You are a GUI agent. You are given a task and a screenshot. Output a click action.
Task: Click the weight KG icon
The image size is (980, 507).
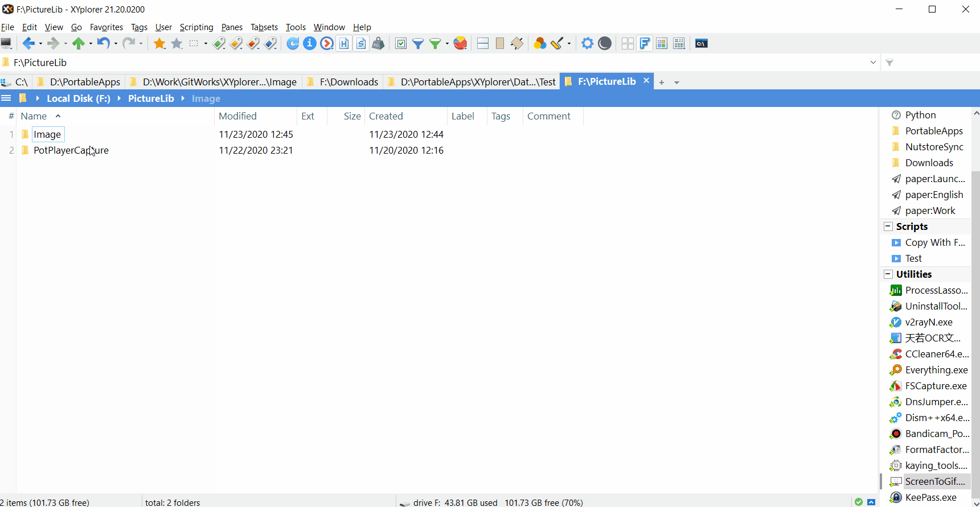378,43
